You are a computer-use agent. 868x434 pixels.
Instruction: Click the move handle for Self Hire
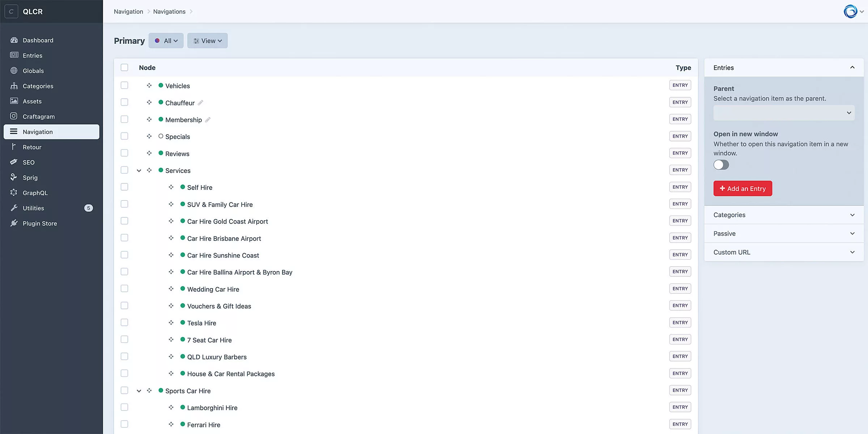[x=171, y=187]
